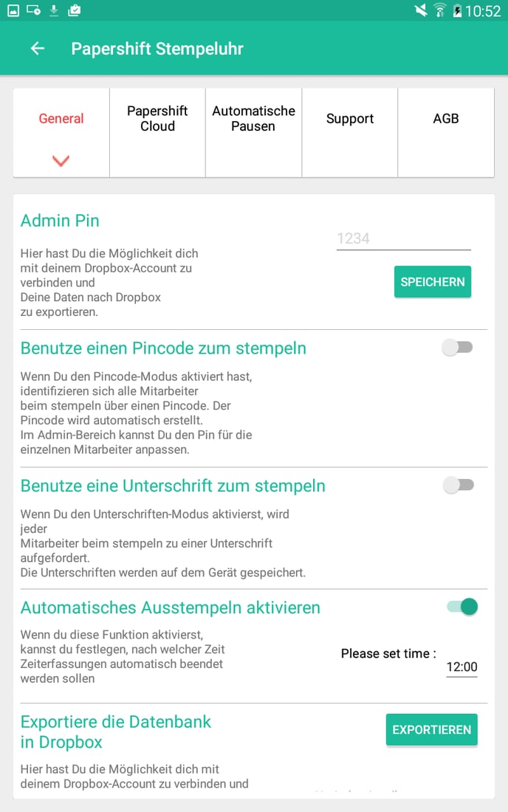Viewport: 508px width, 812px height.
Task: Tap the image notification icon
Action: pyautogui.click(x=13, y=10)
